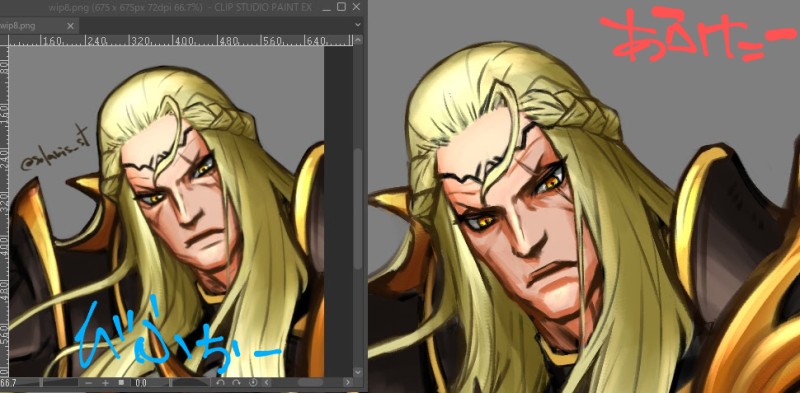Image resolution: width=800 pixels, height=393 pixels.
Task: Click the zoom in plus icon
Action: tap(106, 383)
